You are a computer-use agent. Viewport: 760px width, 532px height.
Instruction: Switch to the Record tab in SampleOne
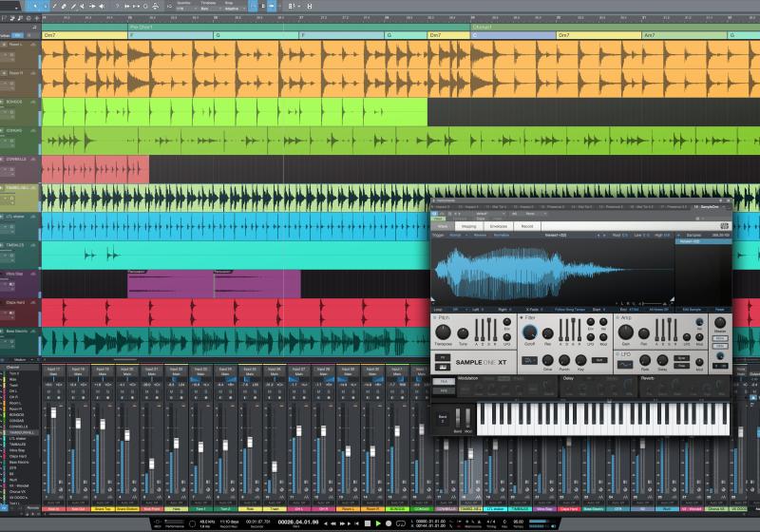(x=527, y=226)
